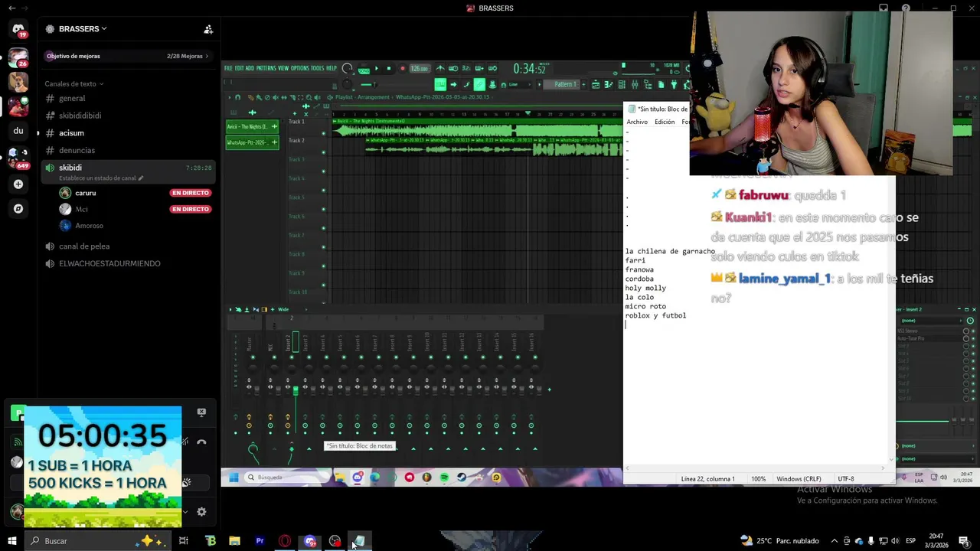Screen dimensions: 980x551
Task: Open 'Objetivo de mejoras' progress arrow
Action: coord(207,56)
